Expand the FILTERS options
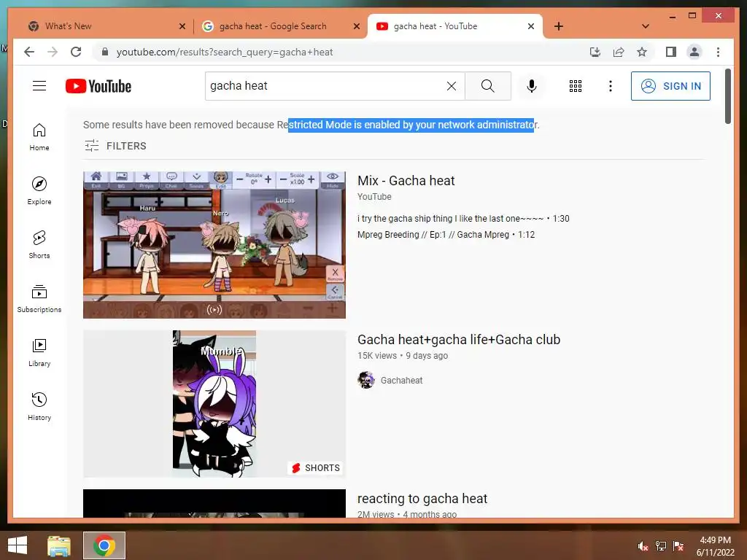 (x=115, y=146)
